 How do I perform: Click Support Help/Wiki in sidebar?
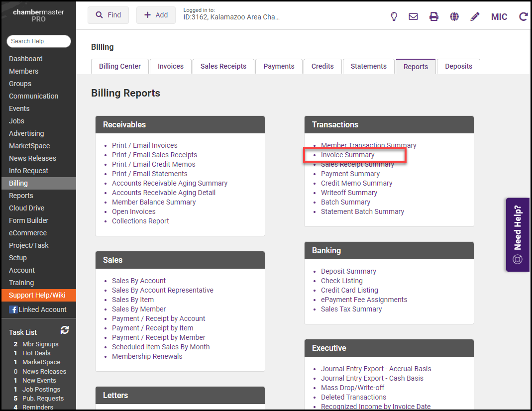click(x=37, y=295)
